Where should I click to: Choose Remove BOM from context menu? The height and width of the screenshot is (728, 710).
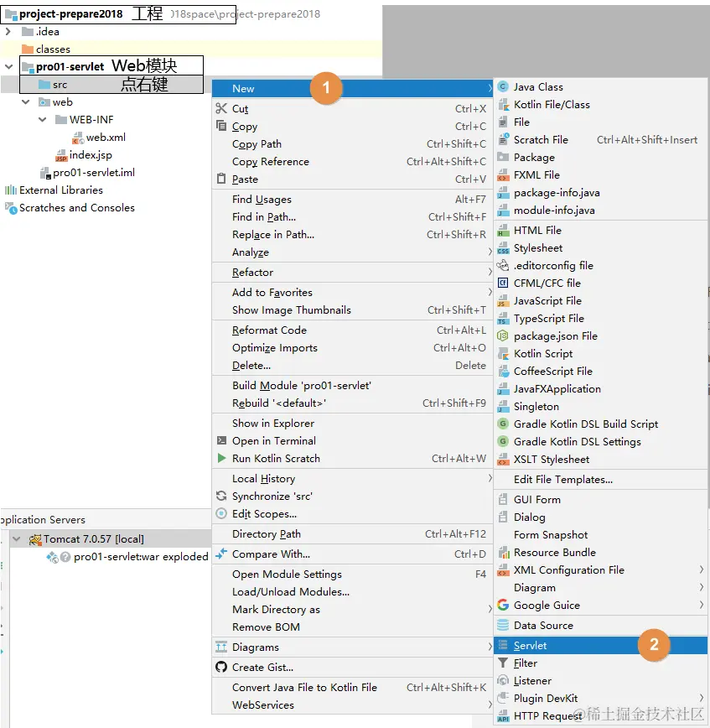pyautogui.click(x=352, y=627)
